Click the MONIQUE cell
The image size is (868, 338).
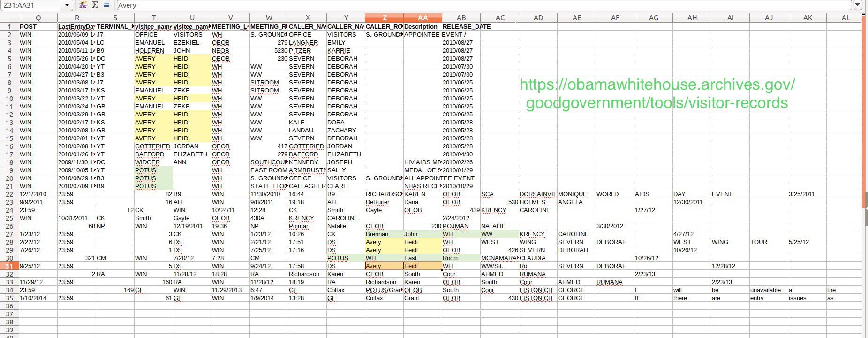tap(576, 194)
